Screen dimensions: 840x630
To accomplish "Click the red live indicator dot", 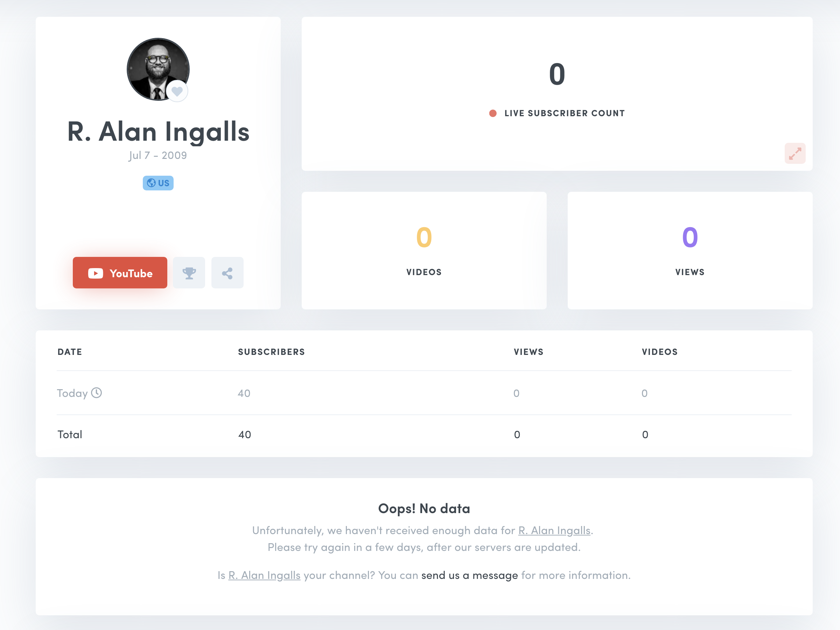I will click(493, 113).
